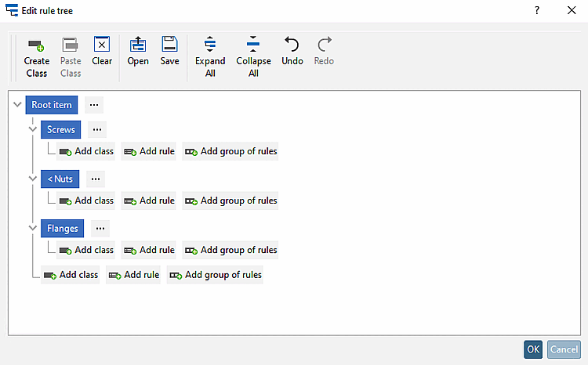
Task: Clear the rule tree
Action: coord(102,51)
